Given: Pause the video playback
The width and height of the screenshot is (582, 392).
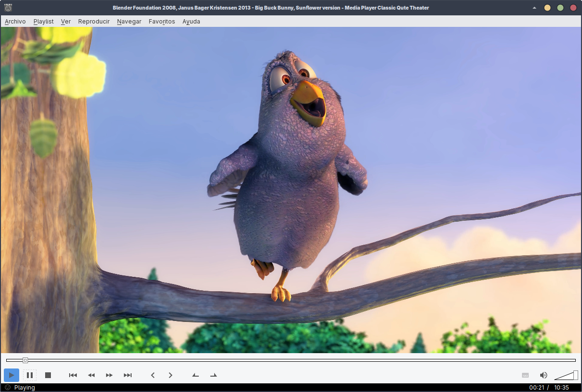Looking at the screenshot, I should click(29, 375).
